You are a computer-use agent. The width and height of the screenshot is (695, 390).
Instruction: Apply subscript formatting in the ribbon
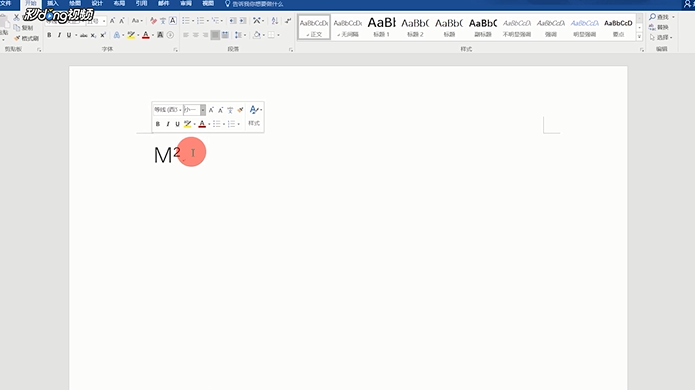click(93, 35)
